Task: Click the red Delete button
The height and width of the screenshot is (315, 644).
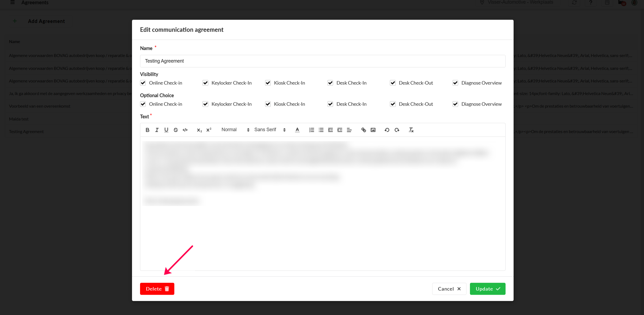Action: [x=157, y=289]
